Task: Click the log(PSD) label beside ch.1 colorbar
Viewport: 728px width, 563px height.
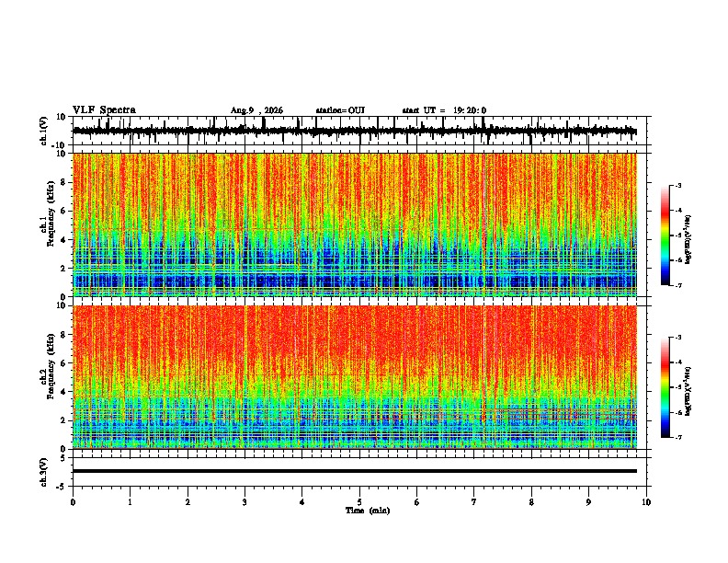Action: coord(688,240)
